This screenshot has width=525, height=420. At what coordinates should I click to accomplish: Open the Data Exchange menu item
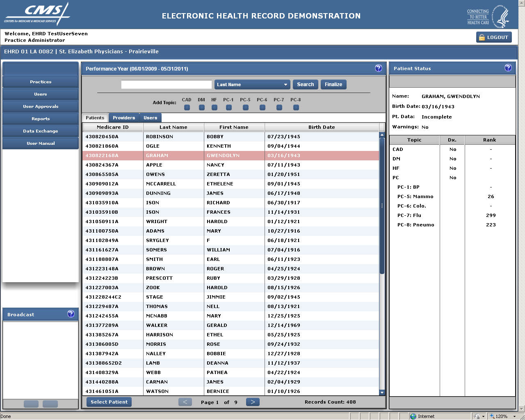pyautogui.click(x=40, y=131)
